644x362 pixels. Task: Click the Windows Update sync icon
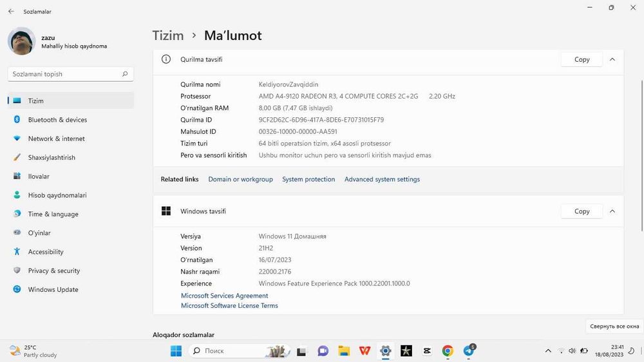[x=17, y=289]
